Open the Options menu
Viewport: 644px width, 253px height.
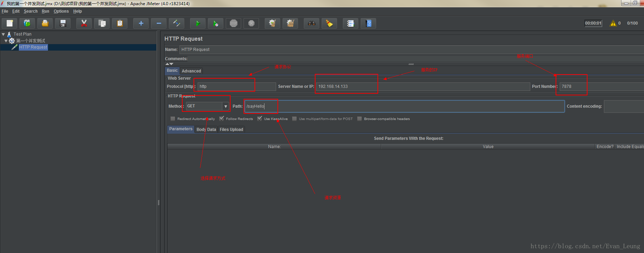[61, 11]
